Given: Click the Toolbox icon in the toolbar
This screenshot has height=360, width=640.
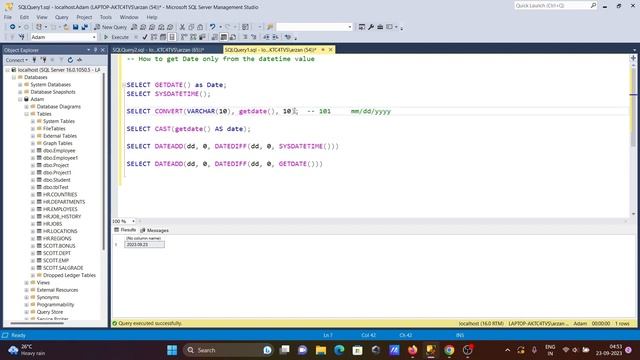Looking at the screenshot, I should tap(380, 27).
